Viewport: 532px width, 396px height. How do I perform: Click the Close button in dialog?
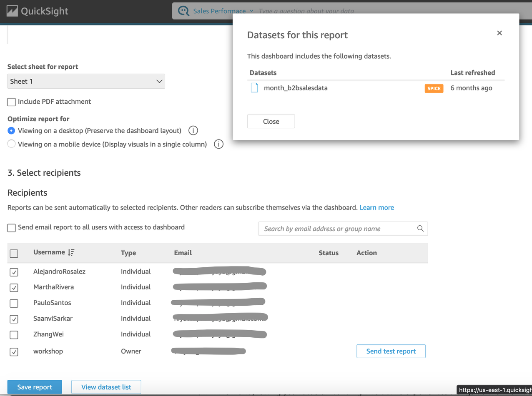coord(271,121)
